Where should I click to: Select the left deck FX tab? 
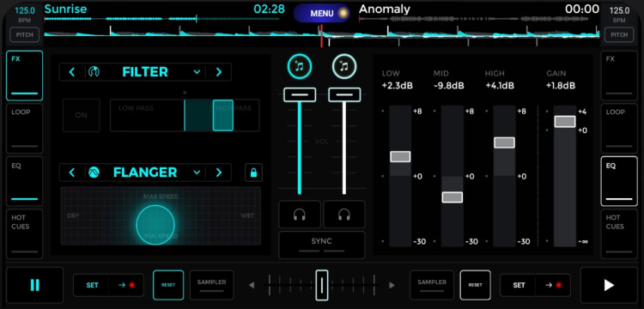[x=25, y=76]
